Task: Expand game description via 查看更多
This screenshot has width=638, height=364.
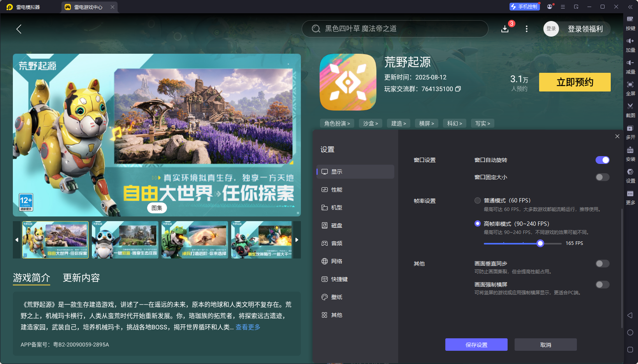Action: [248, 327]
